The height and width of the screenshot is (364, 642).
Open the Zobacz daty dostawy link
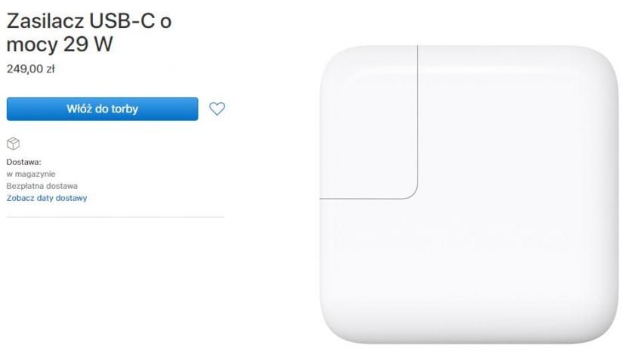tap(47, 198)
